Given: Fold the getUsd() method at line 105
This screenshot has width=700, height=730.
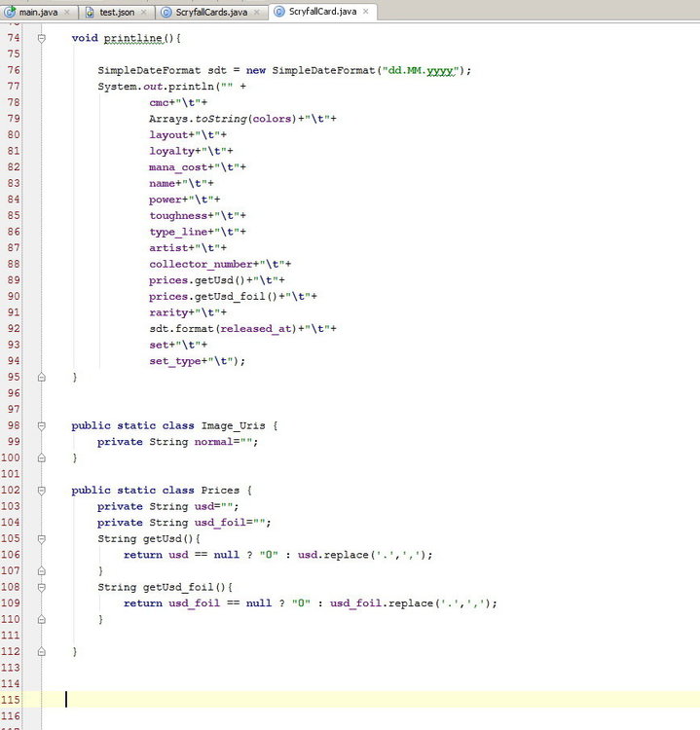Looking at the screenshot, I should pyautogui.click(x=42, y=538).
